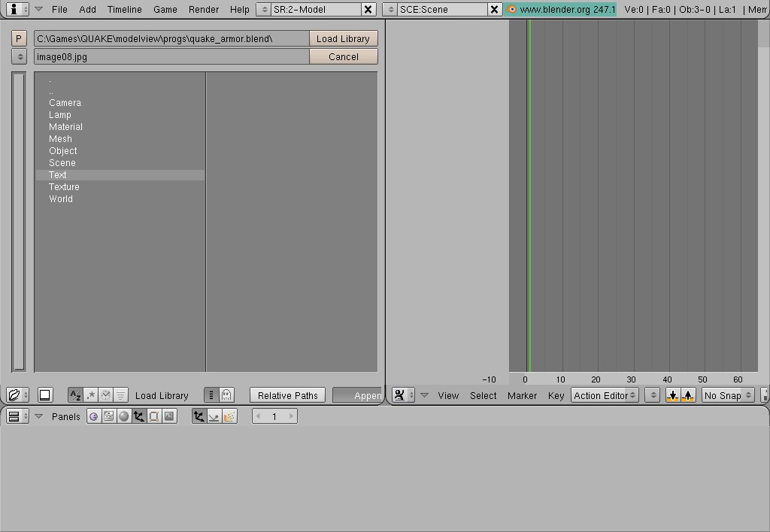Image resolution: width=770 pixels, height=532 pixels.
Task: Open the Marker menu in Action Editor
Action: (522, 395)
